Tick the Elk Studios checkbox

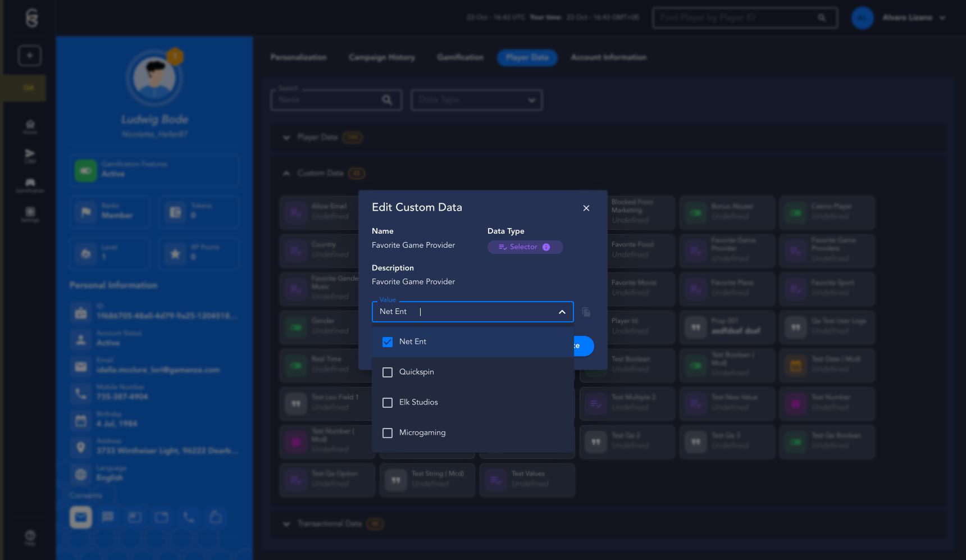[388, 403]
